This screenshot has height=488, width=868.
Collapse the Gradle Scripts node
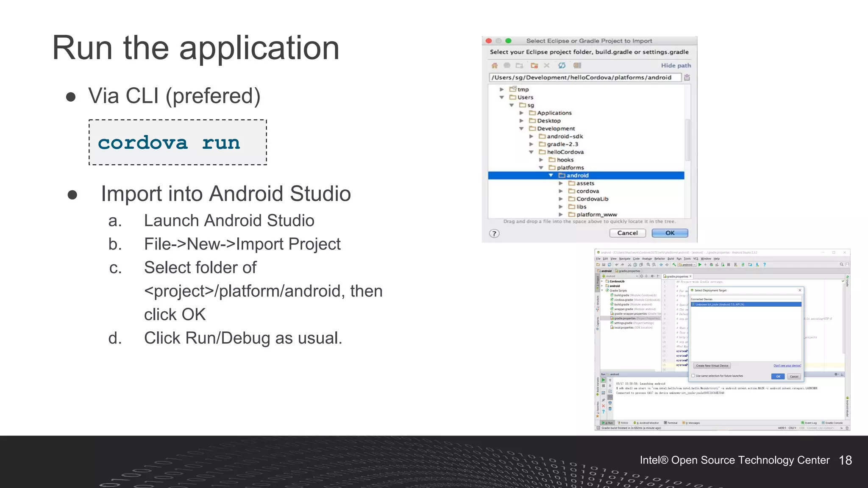click(602, 291)
